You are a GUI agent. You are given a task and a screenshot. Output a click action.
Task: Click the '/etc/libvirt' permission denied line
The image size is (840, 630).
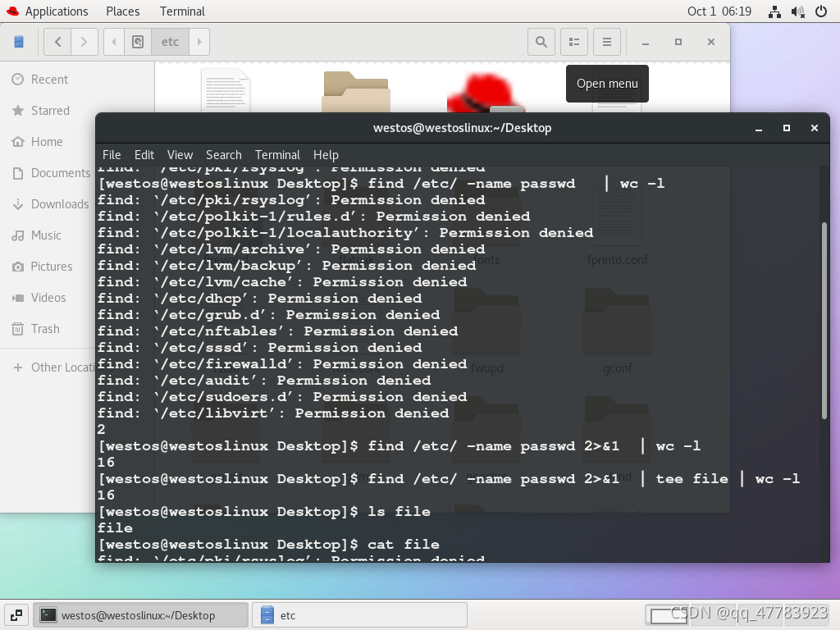click(x=273, y=413)
